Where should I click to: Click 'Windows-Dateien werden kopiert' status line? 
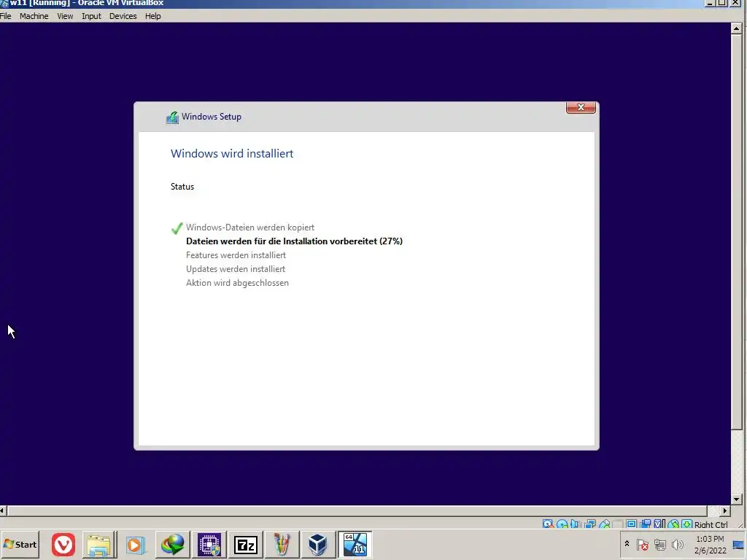[x=250, y=227]
